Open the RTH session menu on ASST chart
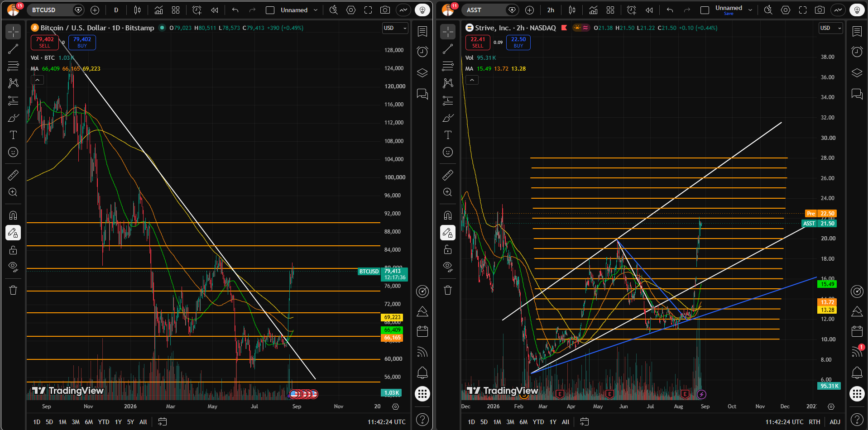 click(x=815, y=422)
